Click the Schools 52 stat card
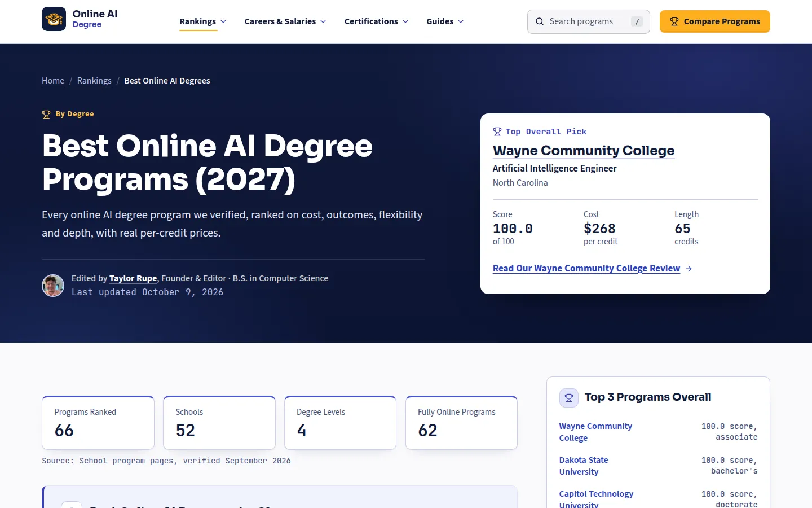The image size is (812, 508). point(219,423)
